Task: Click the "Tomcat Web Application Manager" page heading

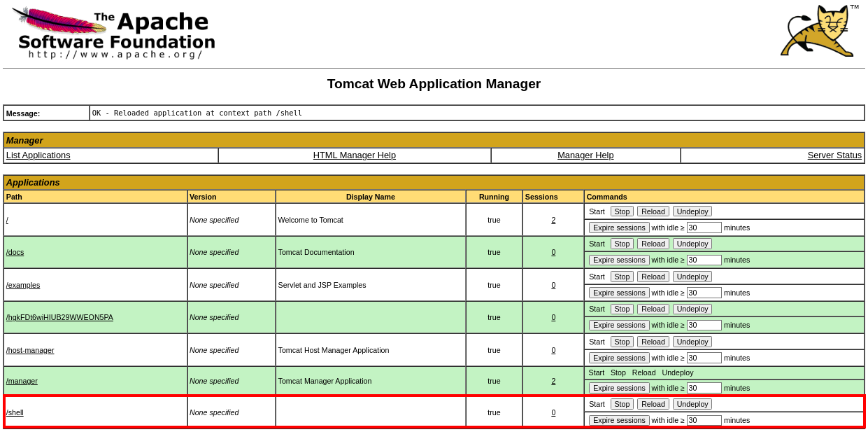Action: [x=434, y=84]
